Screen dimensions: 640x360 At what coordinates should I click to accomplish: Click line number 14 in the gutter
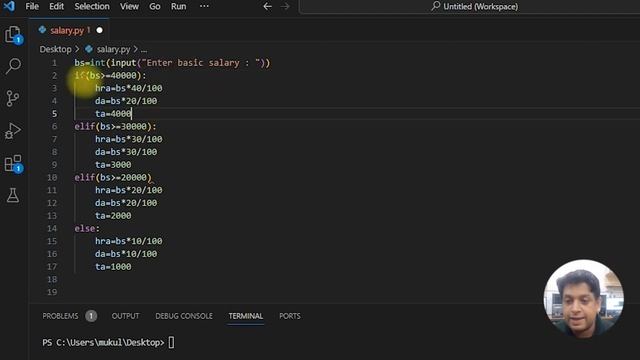[x=52, y=229]
